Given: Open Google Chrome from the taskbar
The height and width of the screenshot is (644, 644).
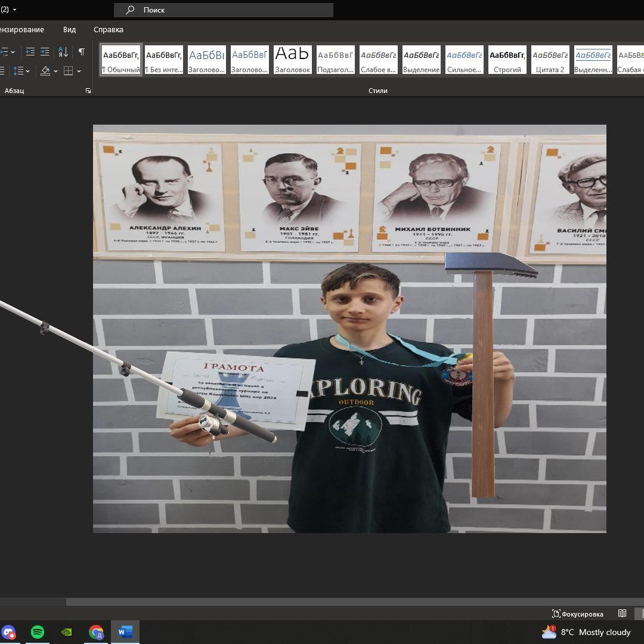Looking at the screenshot, I should [96, 632].
